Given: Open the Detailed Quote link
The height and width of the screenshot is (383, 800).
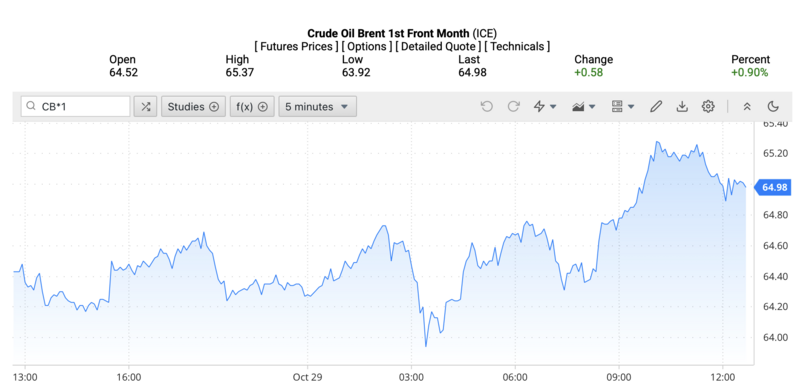Looking at the screenshot, I should (x=438, y=46).
